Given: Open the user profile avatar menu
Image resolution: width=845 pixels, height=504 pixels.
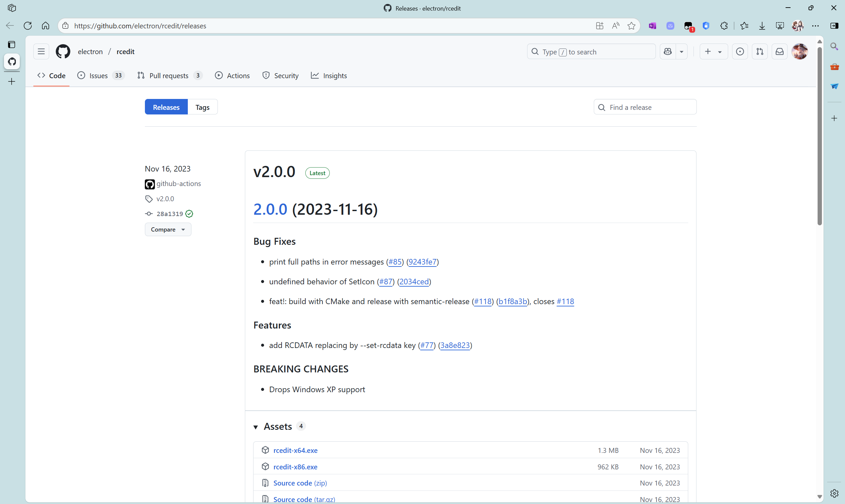Looking at the screenshot, I should click(799, 52).
